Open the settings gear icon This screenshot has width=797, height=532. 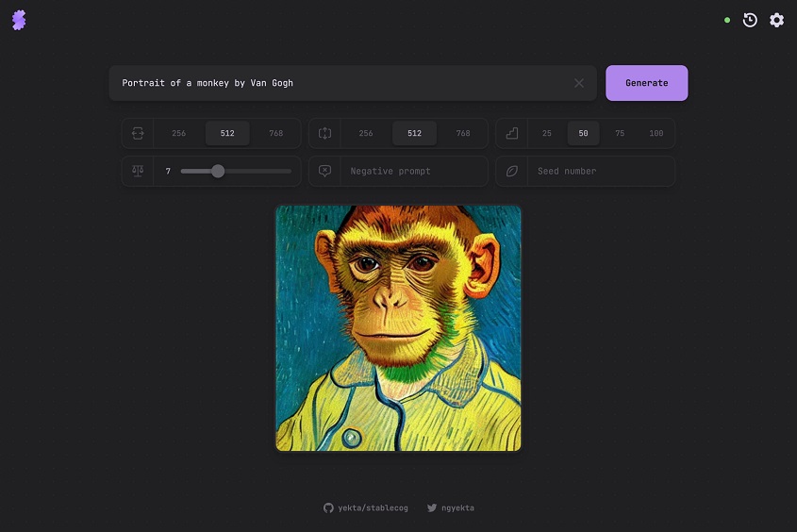776,21
